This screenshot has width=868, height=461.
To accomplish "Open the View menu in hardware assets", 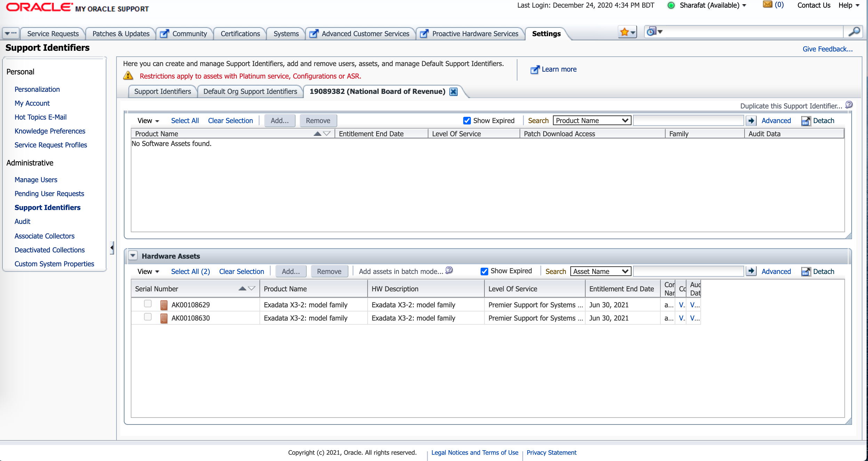I will tap(148, 272).
